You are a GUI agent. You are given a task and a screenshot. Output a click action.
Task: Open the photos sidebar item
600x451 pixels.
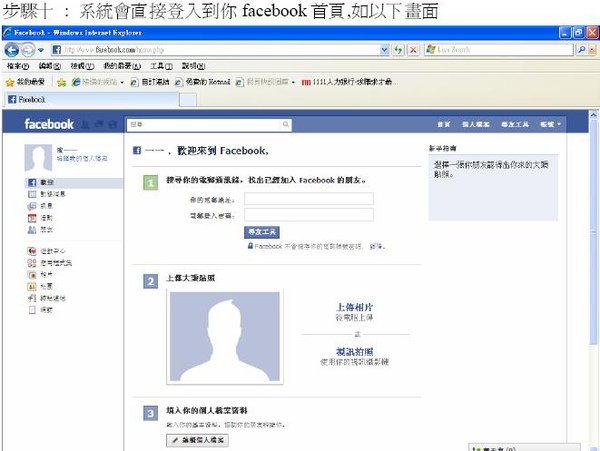click(40, 275)
